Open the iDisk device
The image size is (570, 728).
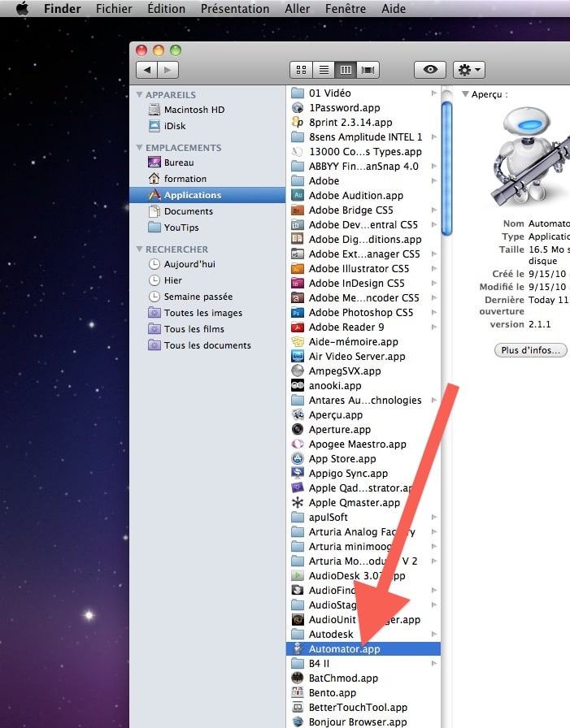(168, 126)
